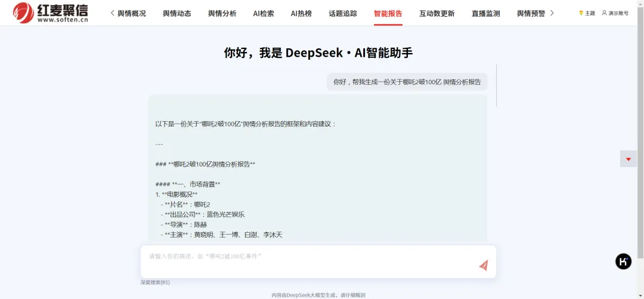This screenshot has height=299, width=644.
Task: Click the 红麦聚信 logo
Action: tap(51, 13)
